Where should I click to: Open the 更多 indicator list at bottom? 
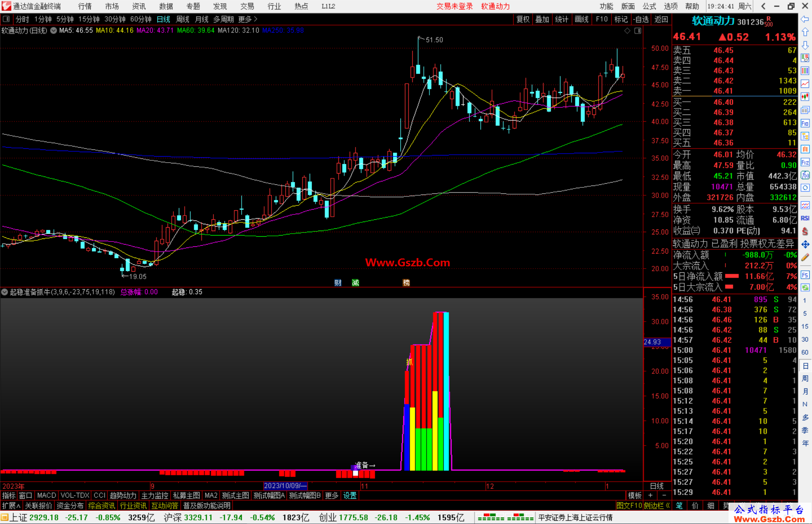332,495
